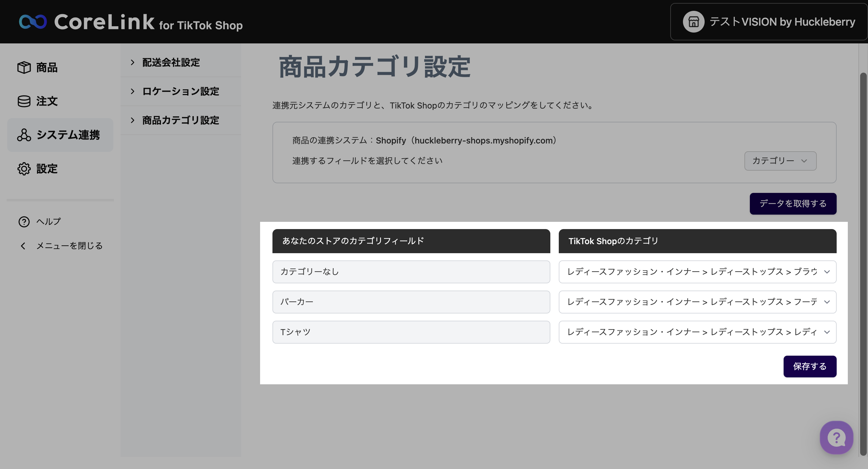Open TikTok category dropdown for カテゴリーなし row
Image resolution: width=868 pixels, height=469 pixels.
click(x=697, y=272)
